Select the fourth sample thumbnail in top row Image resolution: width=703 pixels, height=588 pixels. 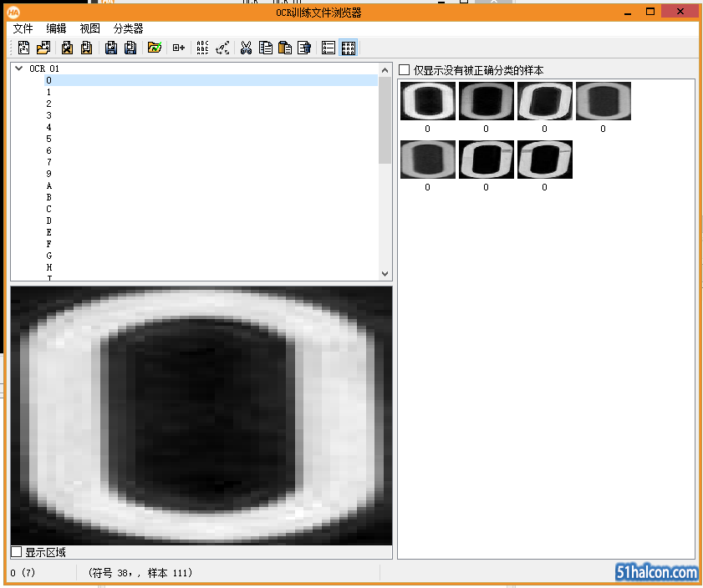(x=604, y=101)
